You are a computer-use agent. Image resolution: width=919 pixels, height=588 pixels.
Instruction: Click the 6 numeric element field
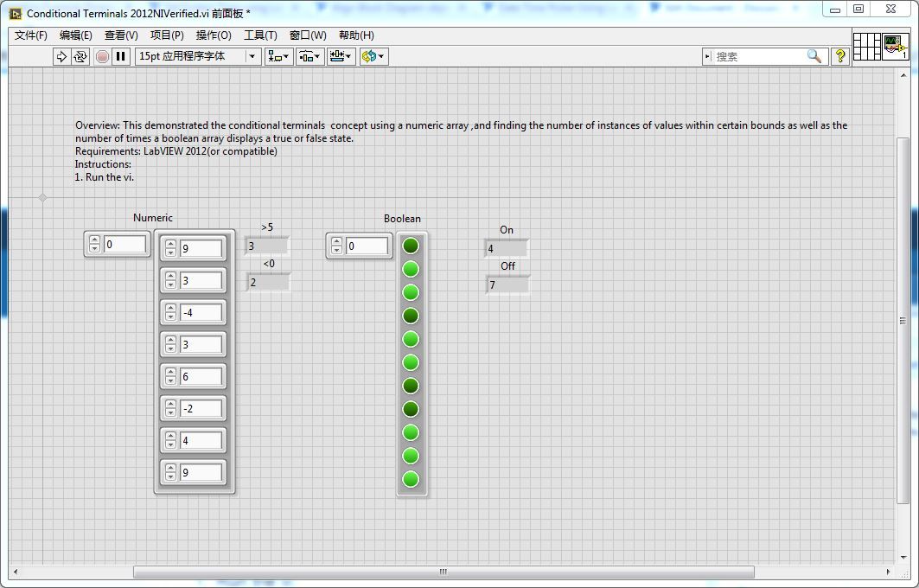coord(201,376)
